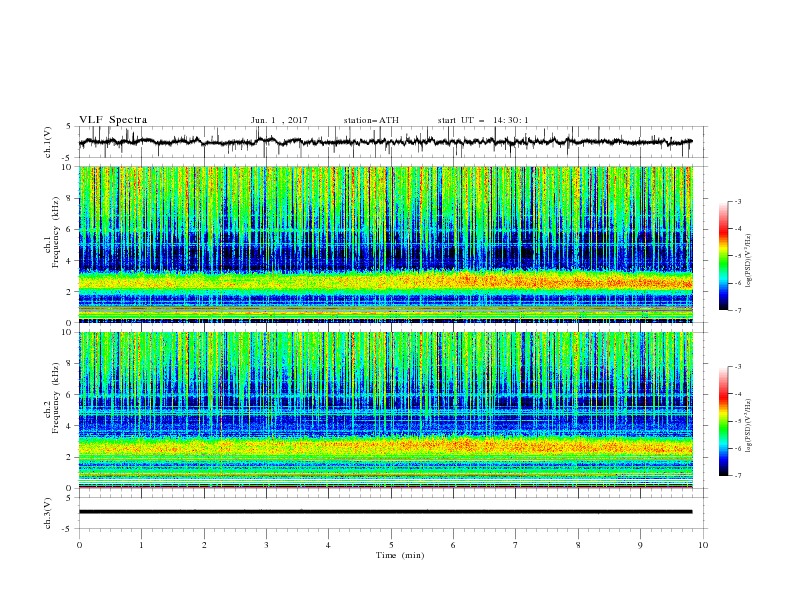Click the "5" tick on ch.1(V) axis

(69, 126)
